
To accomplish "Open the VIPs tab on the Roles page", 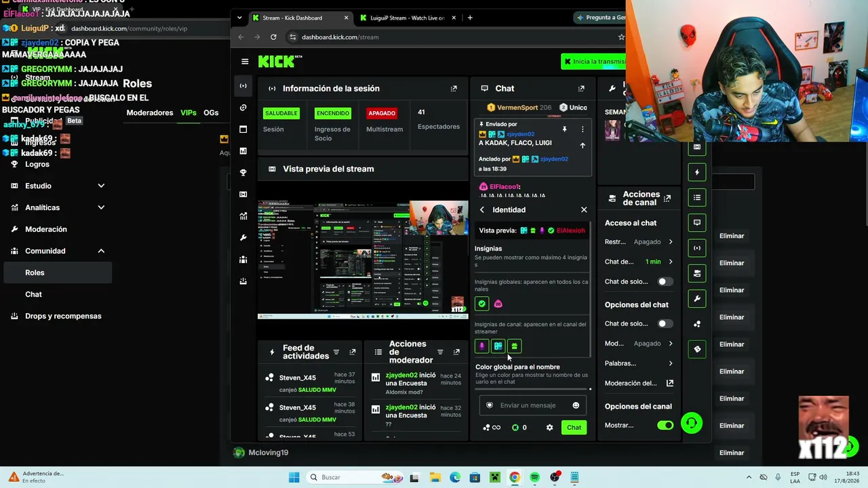I will pyautogui.click(x=189, y=113).
